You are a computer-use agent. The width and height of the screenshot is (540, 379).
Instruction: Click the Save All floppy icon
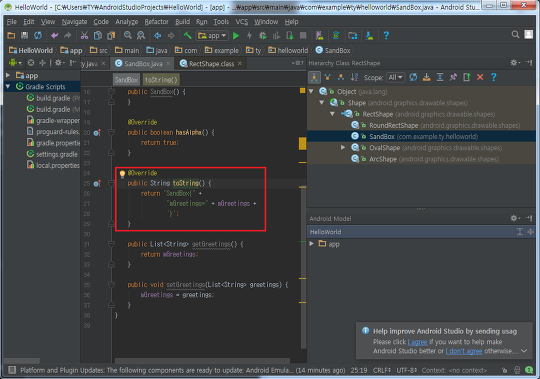pos(24,35)
